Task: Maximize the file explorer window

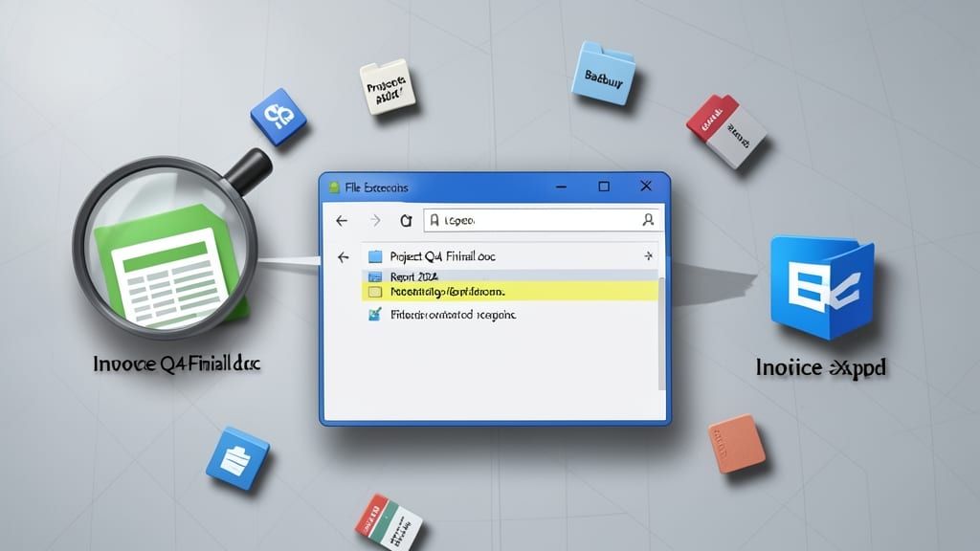Action: pyautogui.click(x=604, y=187)
